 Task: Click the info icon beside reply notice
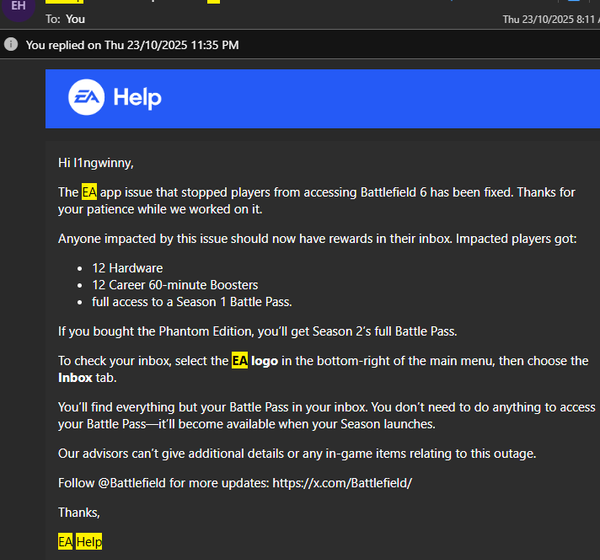click(x=11, y=45)
